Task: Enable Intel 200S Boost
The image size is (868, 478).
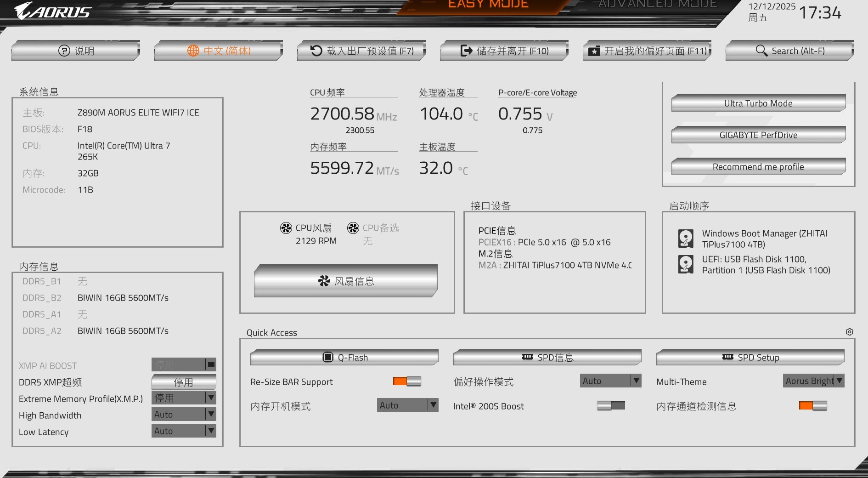Action: point(611,406)
